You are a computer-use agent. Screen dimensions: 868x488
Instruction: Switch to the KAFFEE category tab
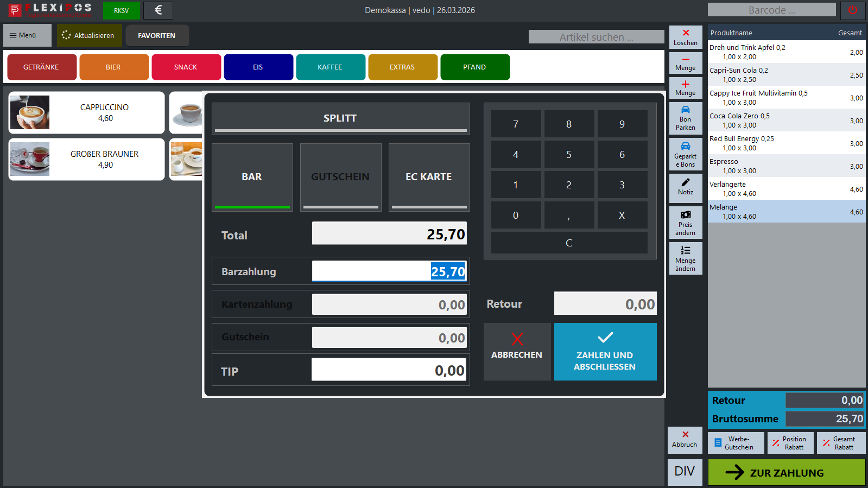click(330, 67)
